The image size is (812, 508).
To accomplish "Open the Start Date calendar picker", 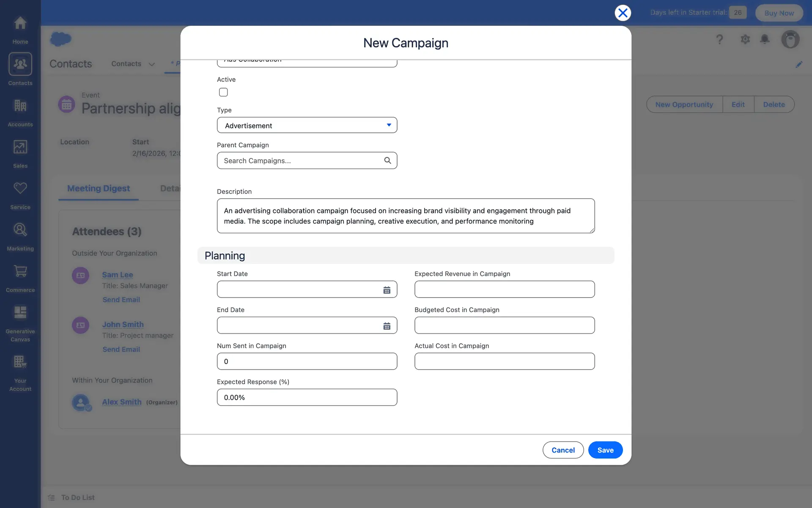I will point(387,290).
